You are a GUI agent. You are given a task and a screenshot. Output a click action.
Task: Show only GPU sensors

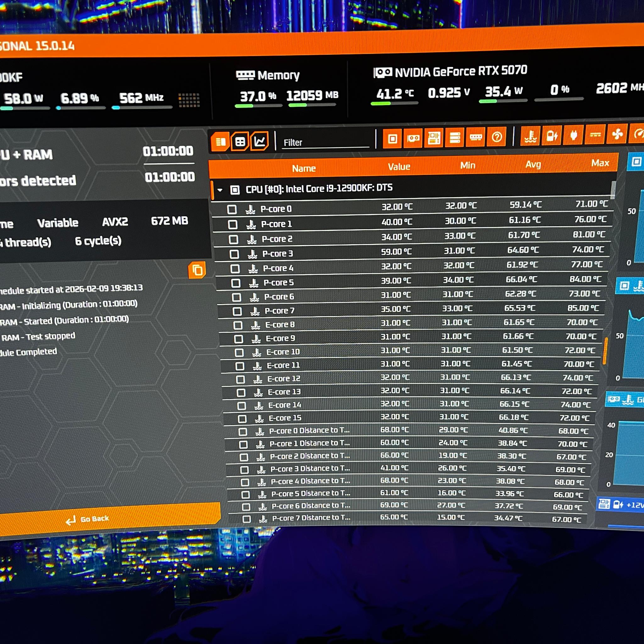(x=413, y=138)
